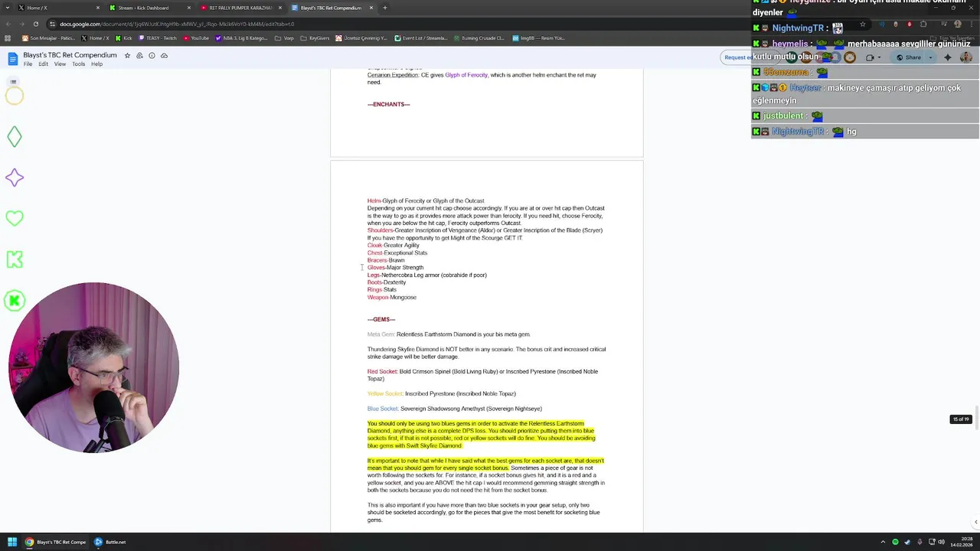
Task: Click the Cloak-Greater Agility enchant line
Action: coord(394,245)
